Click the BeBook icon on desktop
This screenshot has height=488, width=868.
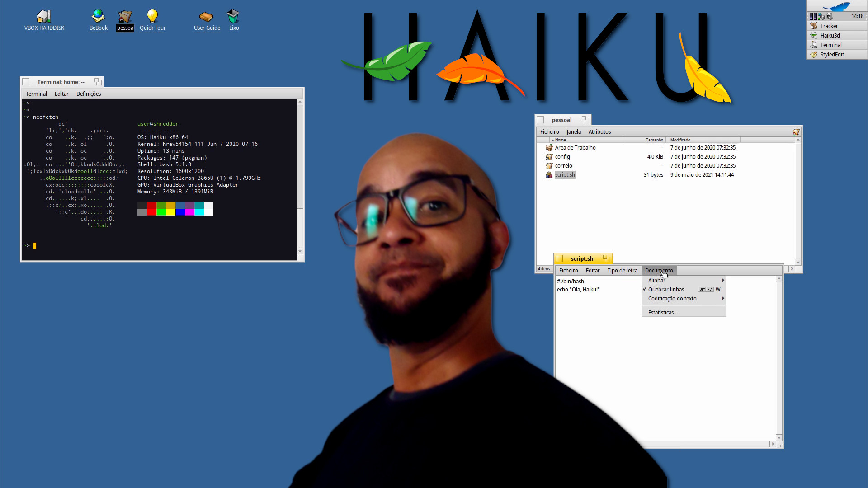point(97,15)
